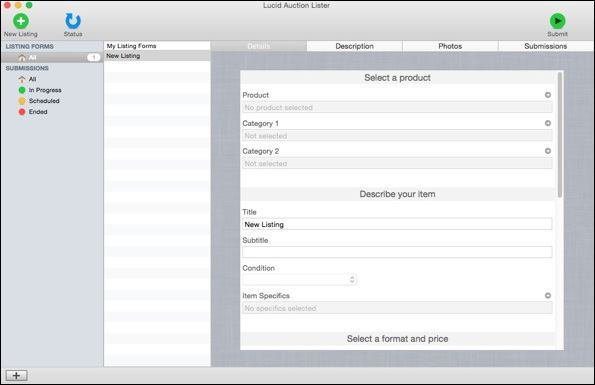Click the My Listing Forms column header

click(x=157, y=46)
